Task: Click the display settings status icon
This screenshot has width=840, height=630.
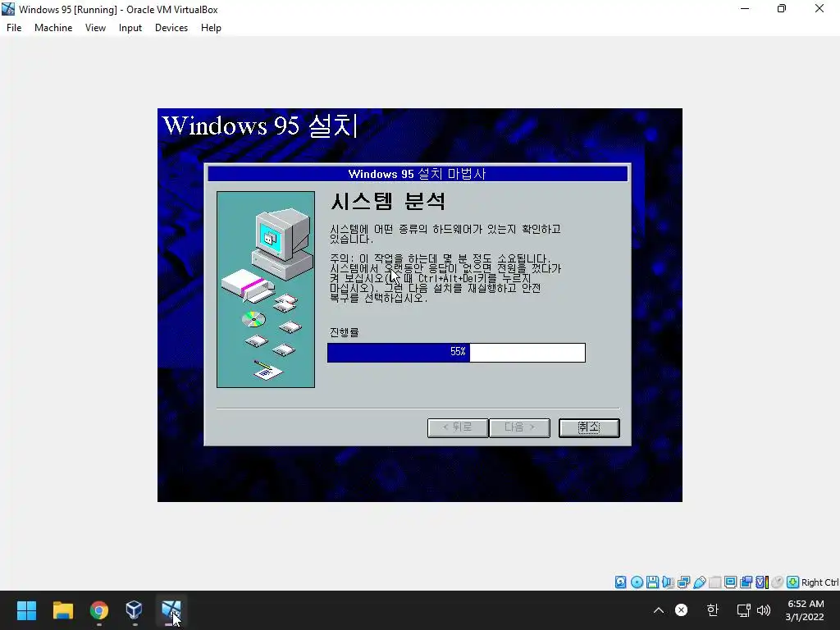Action: point(730,582)
